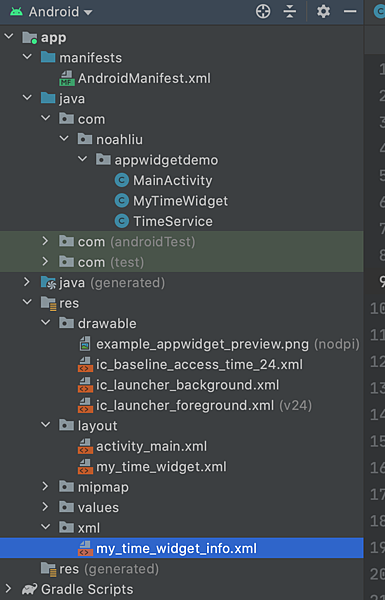Click the Collapse All toolbar icon
The image size is (385, 600).
coord(290,11)
